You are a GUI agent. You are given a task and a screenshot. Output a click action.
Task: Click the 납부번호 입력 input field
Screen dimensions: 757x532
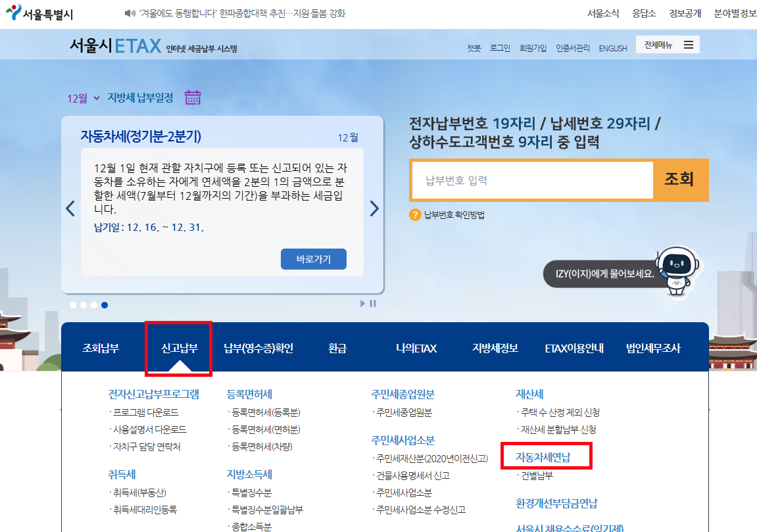click(533, 180)
